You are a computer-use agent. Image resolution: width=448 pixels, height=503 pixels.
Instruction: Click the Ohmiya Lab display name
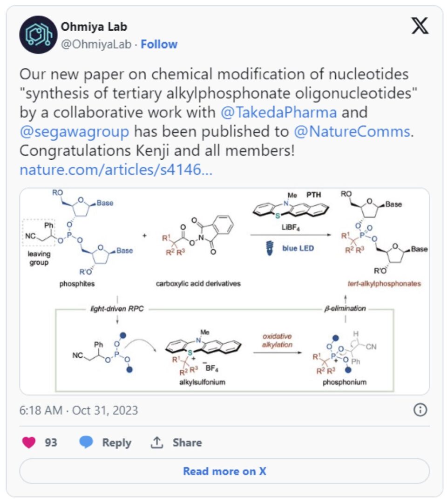pyautogui.click(x=94, y=27)
